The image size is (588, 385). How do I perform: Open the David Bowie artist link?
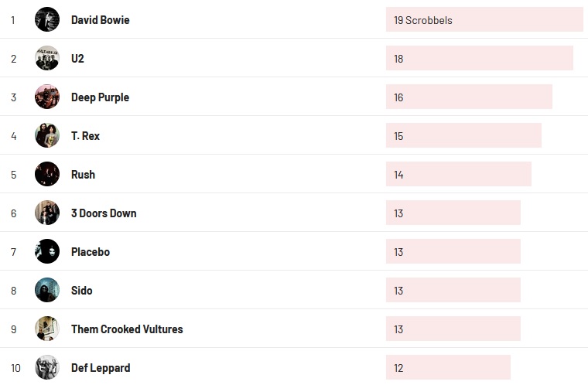click(100, 20)
